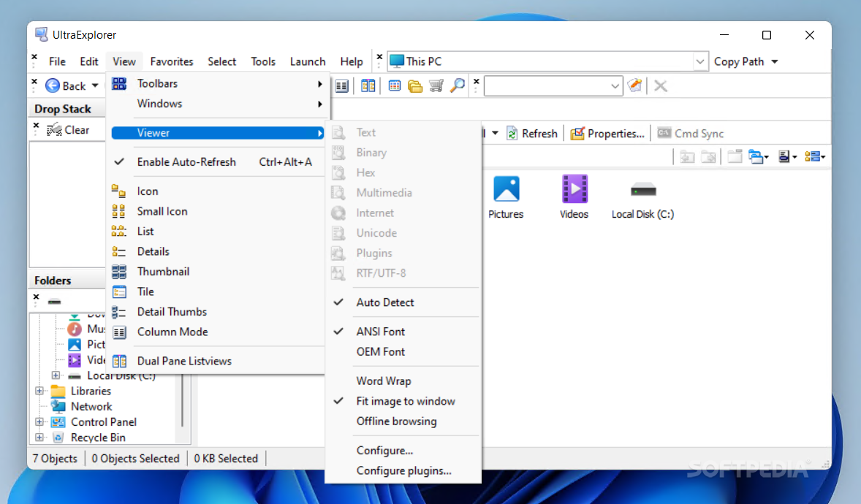Select ANSI Font option
Image resolution: width=861 pixels, height=504 pixels.
404,332
